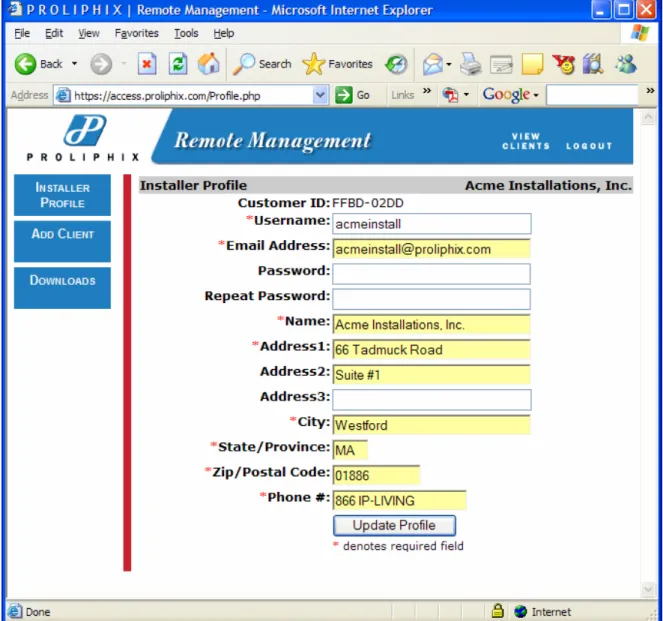Click the page icon in the address bar
This screenshot has height=621, width=663.
63,95
